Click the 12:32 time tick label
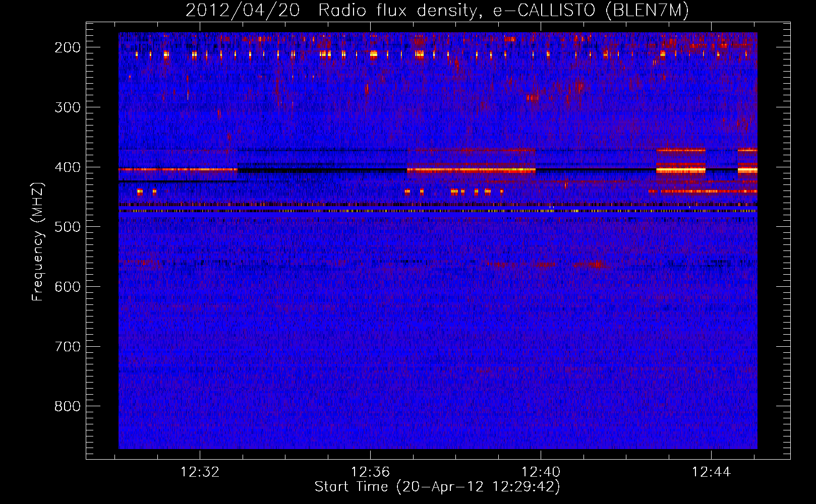 200,472
